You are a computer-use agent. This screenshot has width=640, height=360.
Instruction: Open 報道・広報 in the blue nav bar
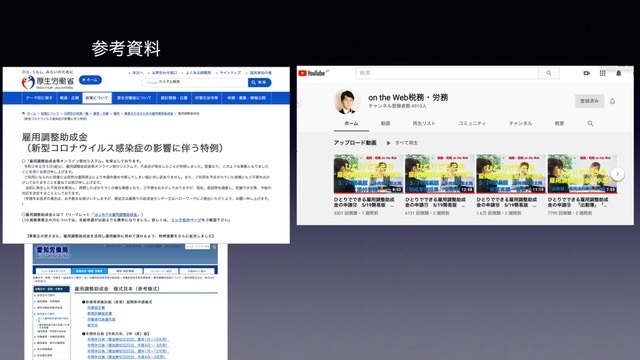(69, 98)
